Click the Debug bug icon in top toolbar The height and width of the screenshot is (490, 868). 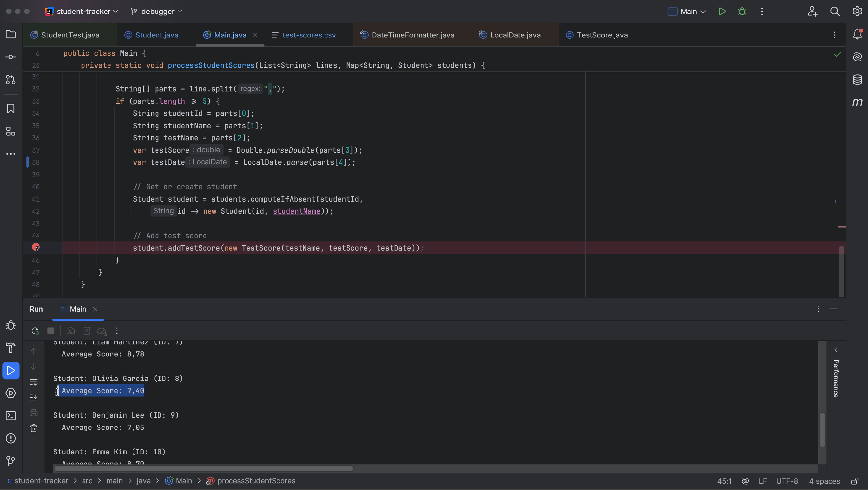742,12
